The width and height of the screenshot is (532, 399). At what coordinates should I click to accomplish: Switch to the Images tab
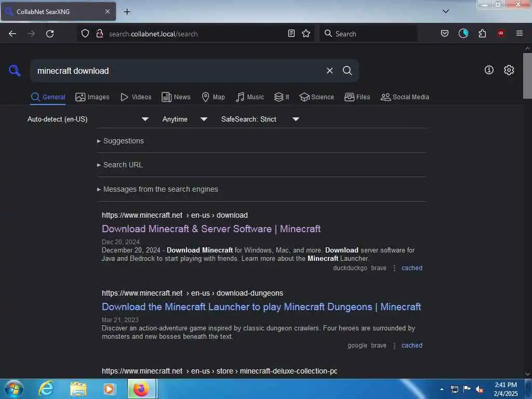click(x=92, y=97)
